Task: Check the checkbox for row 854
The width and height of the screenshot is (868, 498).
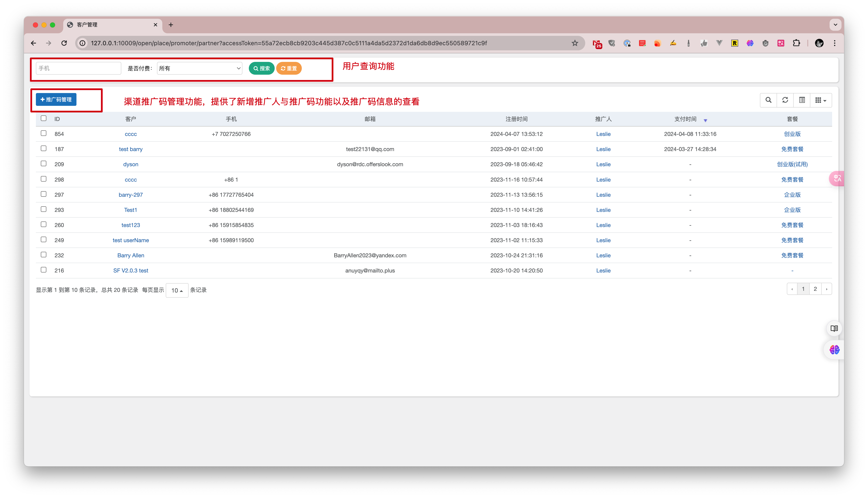Action: (44, 133)
